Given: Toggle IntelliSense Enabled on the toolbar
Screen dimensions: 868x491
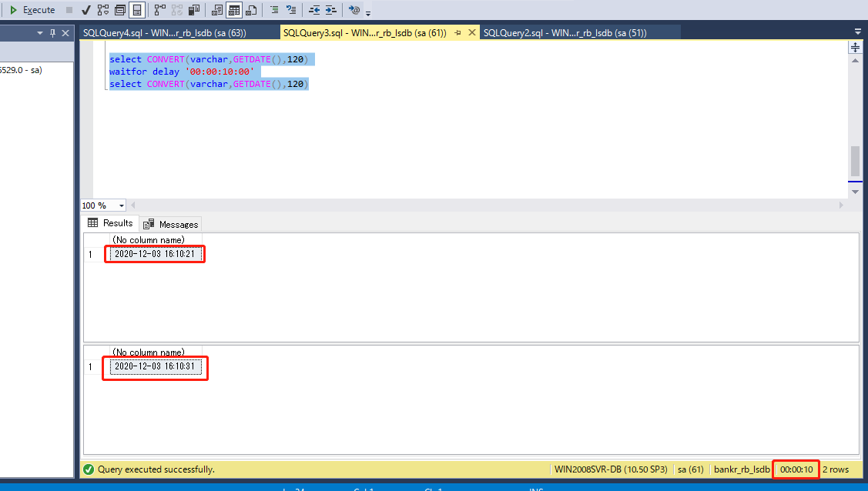Looking at the screenshot, I should (137, 10).
